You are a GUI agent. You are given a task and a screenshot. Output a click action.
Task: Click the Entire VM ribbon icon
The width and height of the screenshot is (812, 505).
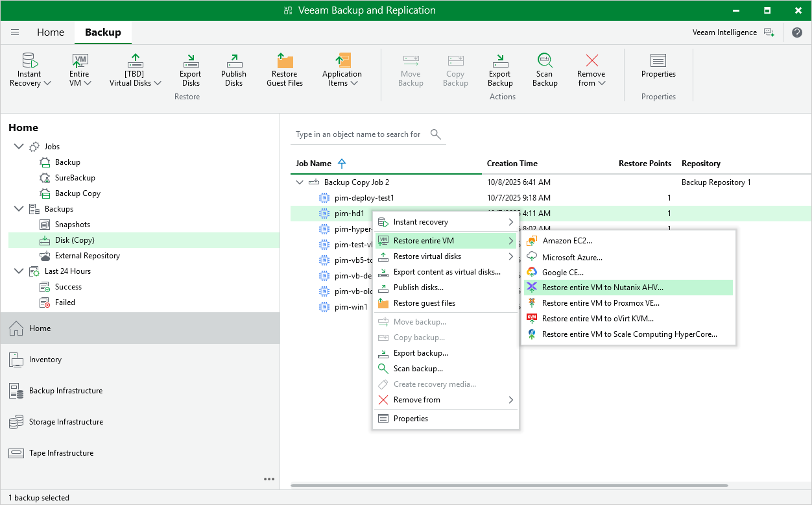pyautogui.click(x=80, y=60)
